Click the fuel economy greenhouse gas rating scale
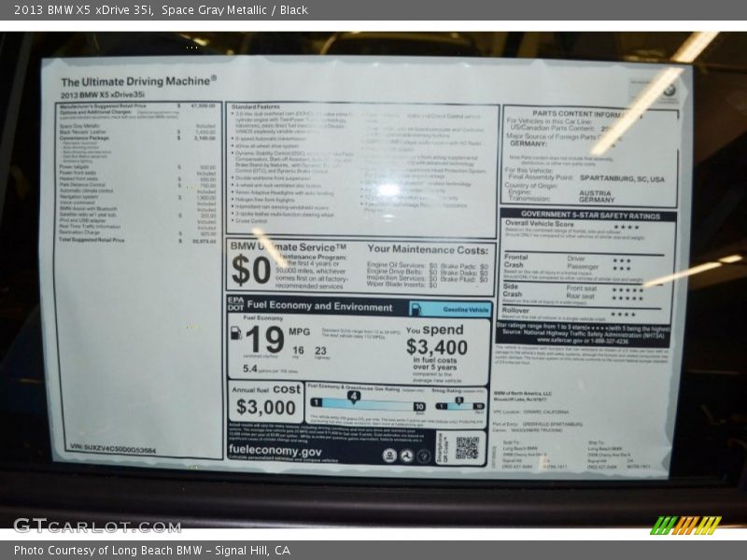 tap(367, 404)
